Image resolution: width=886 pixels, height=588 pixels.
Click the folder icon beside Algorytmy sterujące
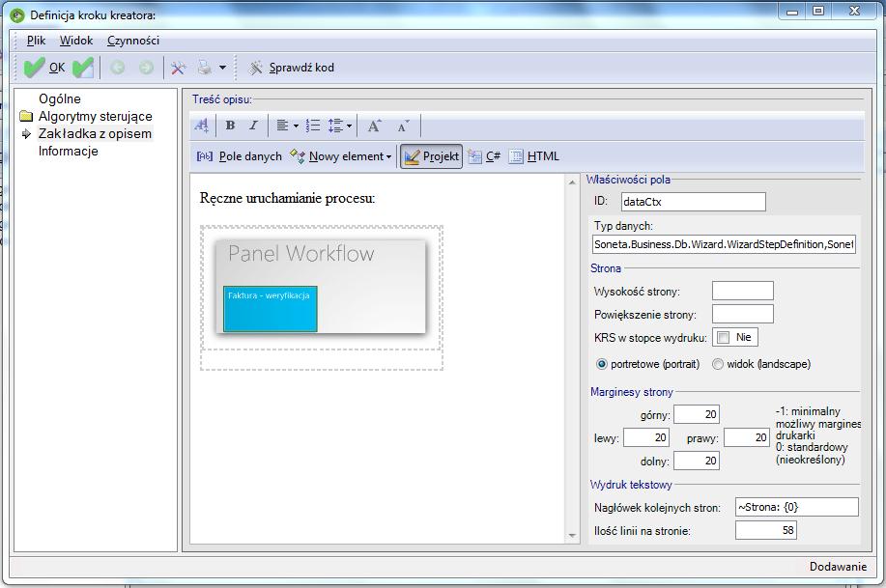(26, 117)
